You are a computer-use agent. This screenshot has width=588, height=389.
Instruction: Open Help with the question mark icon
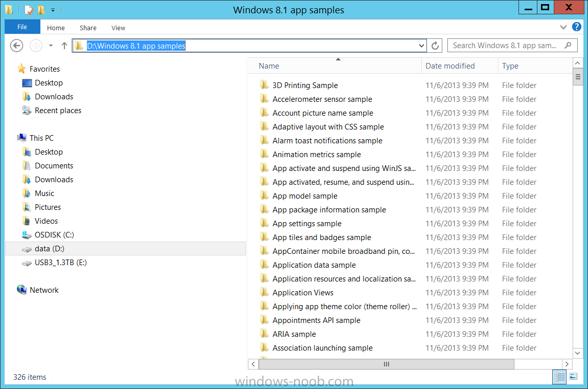coord(576,27)
